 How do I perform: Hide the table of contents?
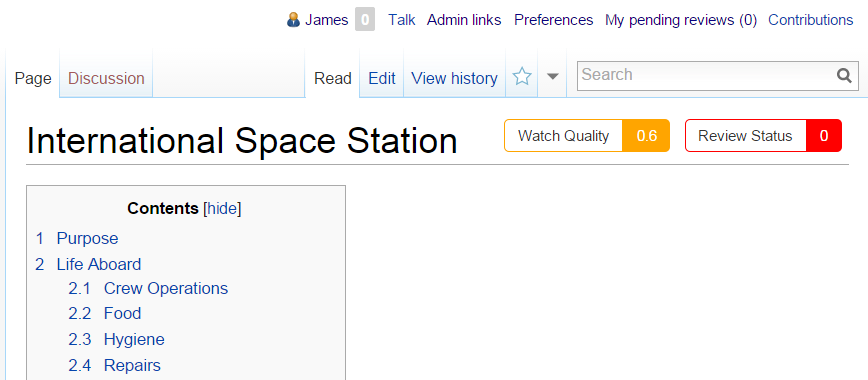pos(222,209)
